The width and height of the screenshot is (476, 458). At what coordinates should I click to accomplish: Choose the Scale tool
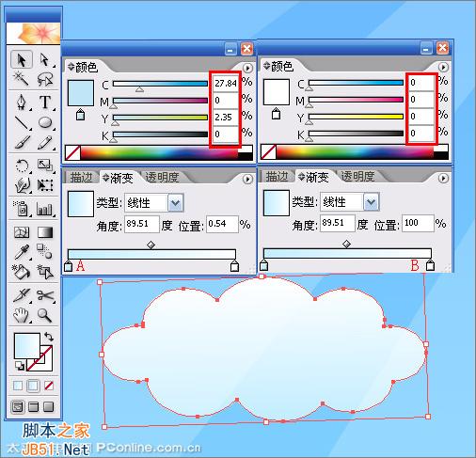tap(45, 166)
